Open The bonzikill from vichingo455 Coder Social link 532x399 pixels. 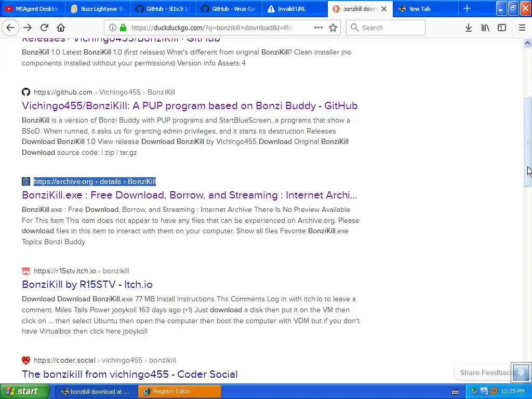pyautogui.click(x=129, y=374)
